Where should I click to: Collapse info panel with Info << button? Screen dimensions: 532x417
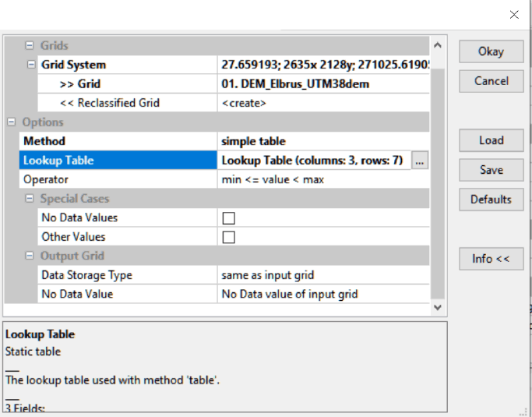[491, 259]
